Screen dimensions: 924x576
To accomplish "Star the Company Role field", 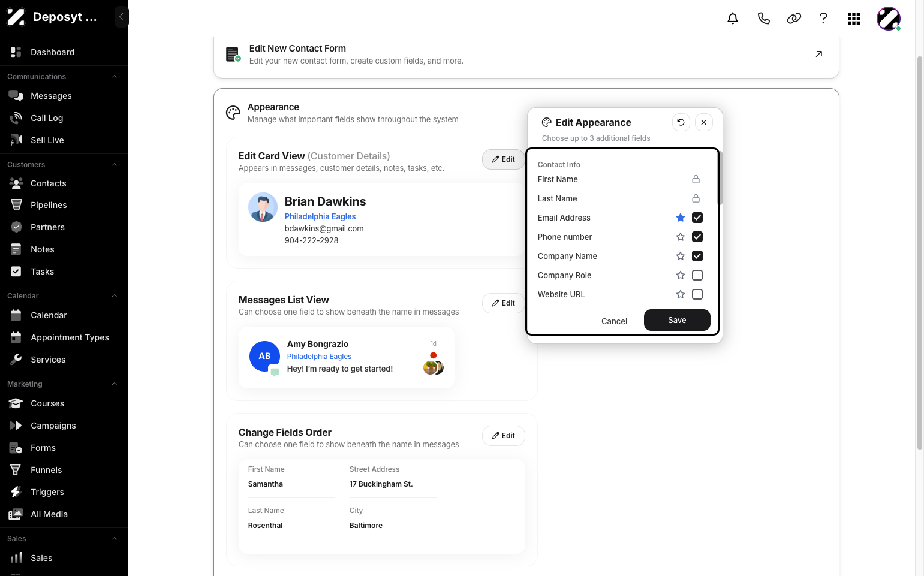I will (681, 275).
